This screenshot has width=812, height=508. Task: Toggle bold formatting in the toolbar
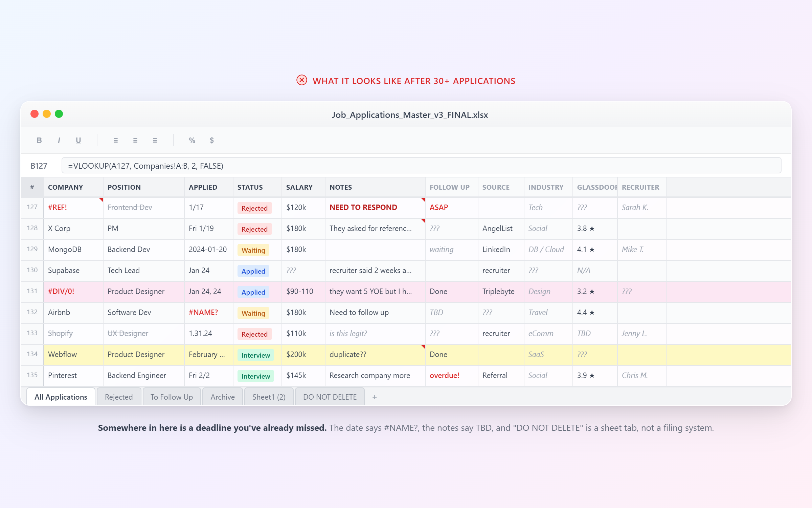click(x=39, y=140)
